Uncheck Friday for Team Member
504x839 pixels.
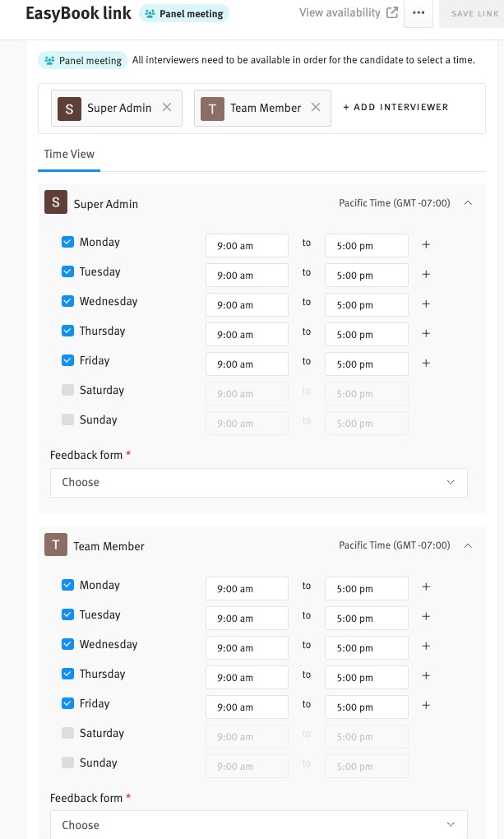click(67, 703)
